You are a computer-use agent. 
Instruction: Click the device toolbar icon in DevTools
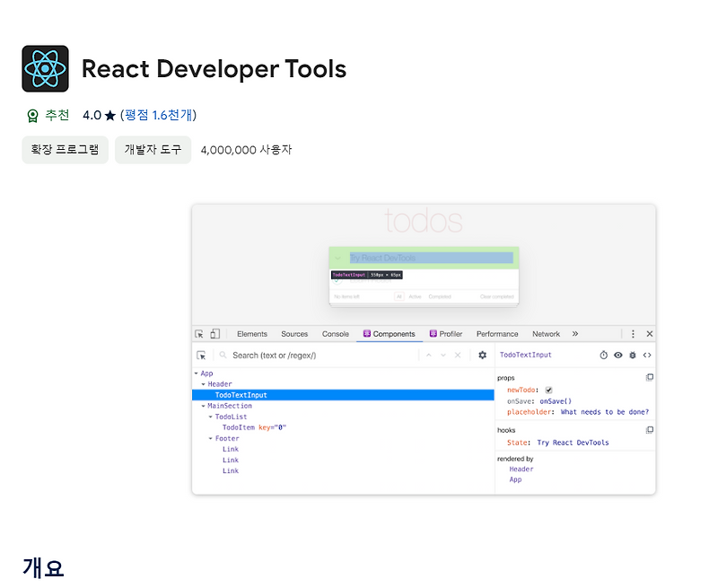click(215, 333)
